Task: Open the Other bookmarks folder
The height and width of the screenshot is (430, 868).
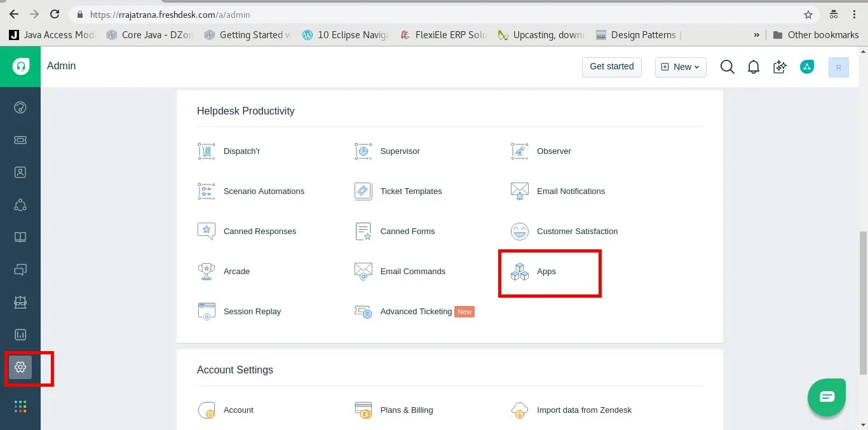Action: pos(816,35)
